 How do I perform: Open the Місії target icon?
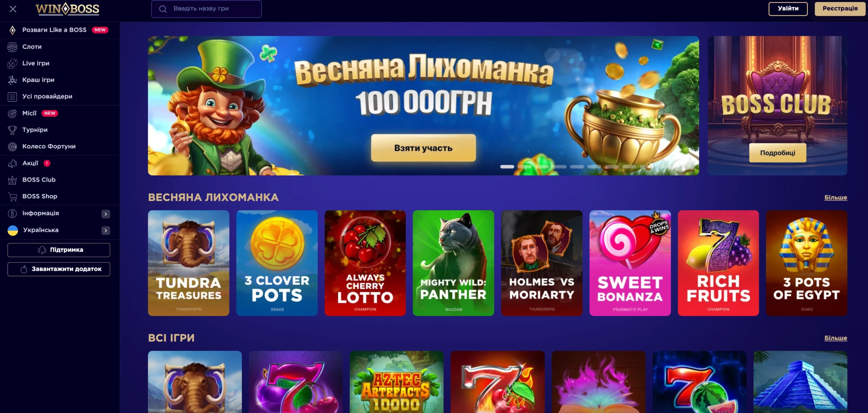[x=12, y=113]
